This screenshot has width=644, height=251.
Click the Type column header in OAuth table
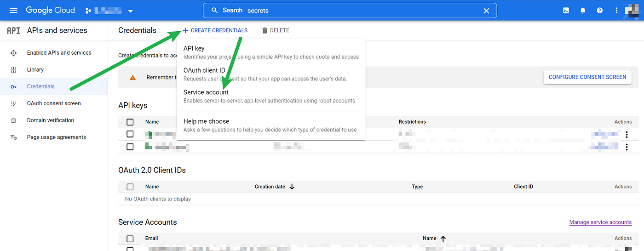pyautogui.click(x=417, y=187)
